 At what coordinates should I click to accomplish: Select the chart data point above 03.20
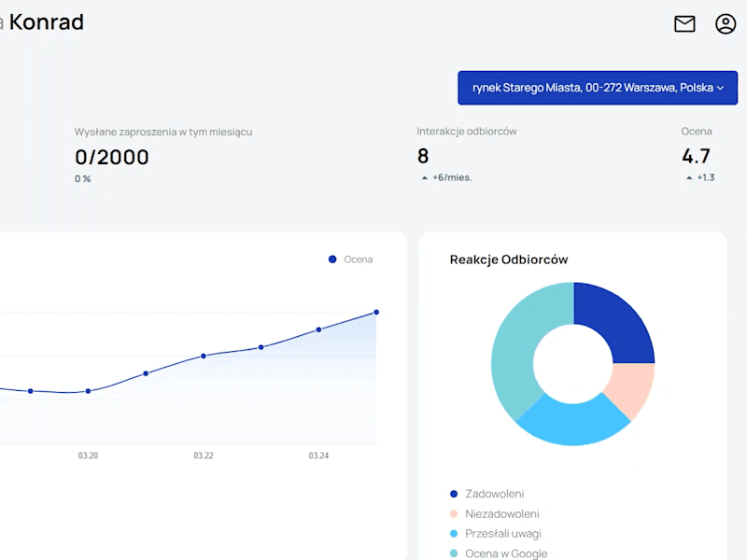(88, 391)
